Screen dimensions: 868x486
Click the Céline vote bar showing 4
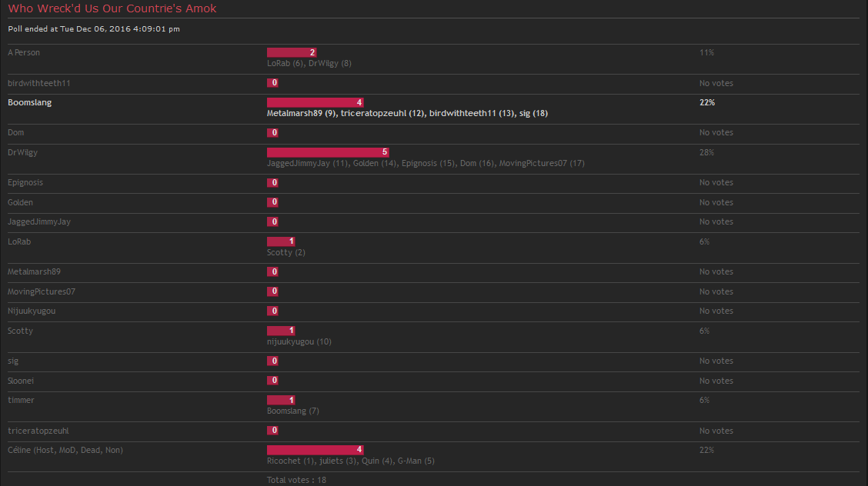tap(315, 450)
